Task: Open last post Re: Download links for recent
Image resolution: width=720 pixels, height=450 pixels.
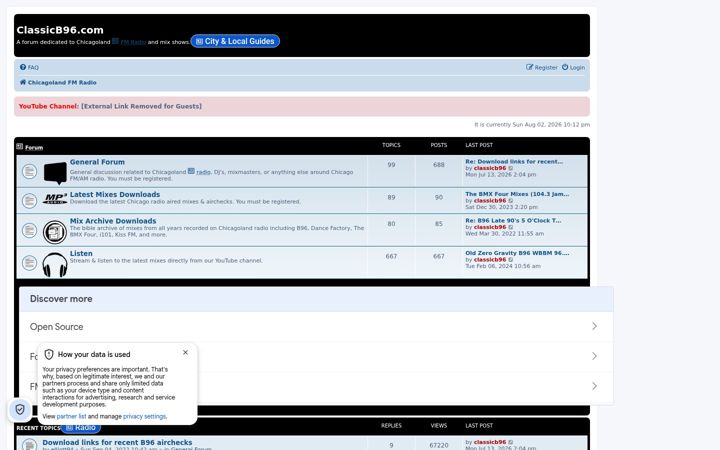Action: 514,162
